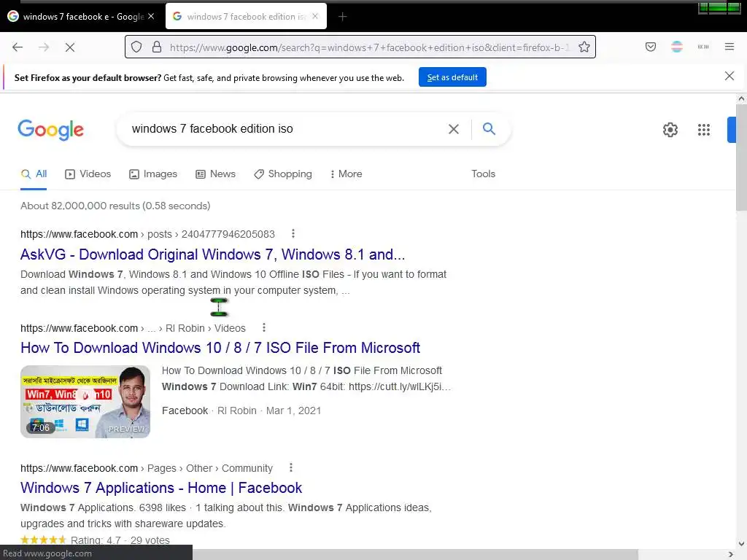747x560 pixels.
Task: Switch to Videos results
Action: (88, 174)
